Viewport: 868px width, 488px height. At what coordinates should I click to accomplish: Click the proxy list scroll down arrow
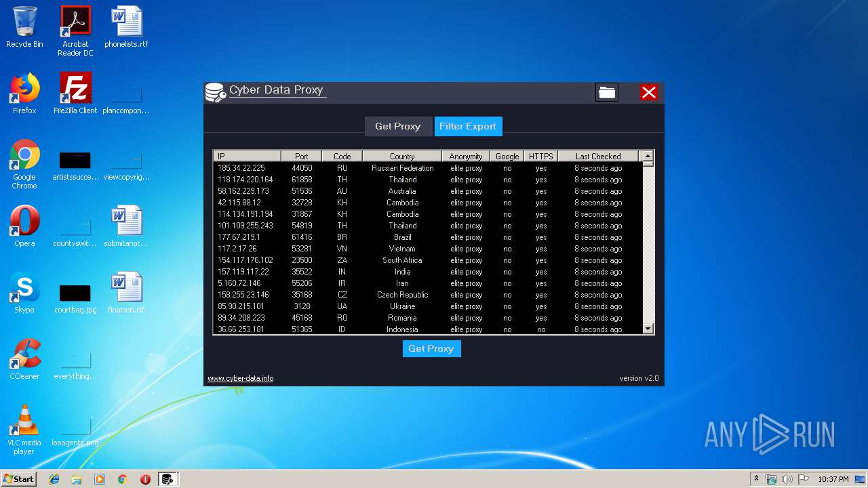tap(648, 329)
